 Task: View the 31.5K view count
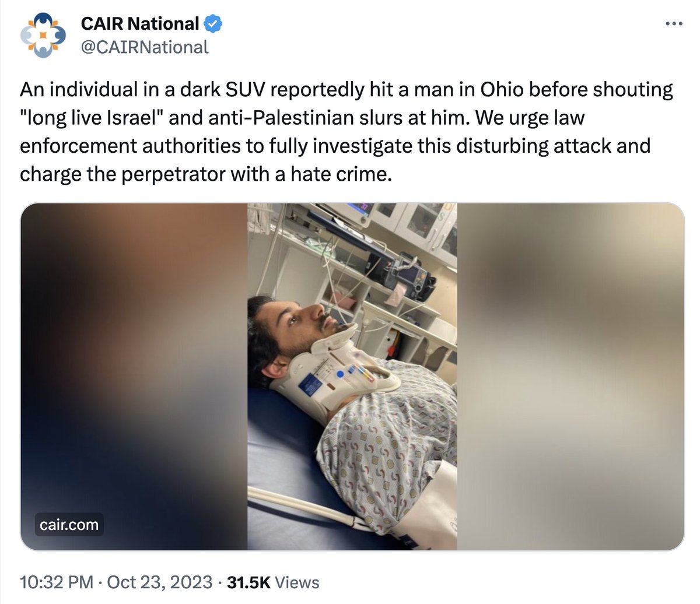click(x=249, y=582)
